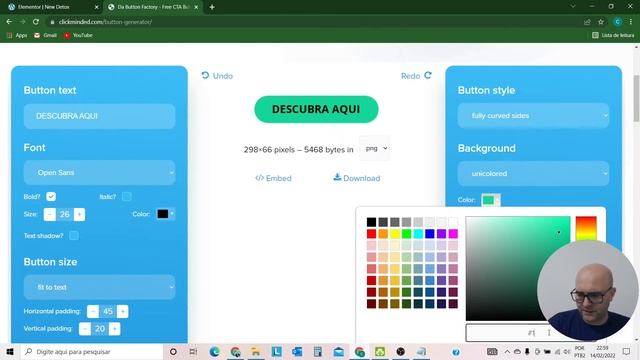Click the vertical hue slider bar
Screen dimensions: 640x360
(x=586, y=229)
